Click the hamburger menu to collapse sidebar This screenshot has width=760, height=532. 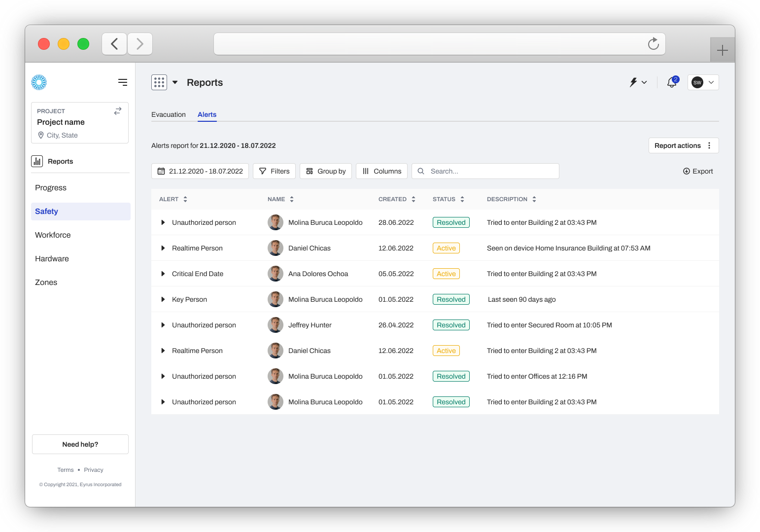(x=122, y=82)
